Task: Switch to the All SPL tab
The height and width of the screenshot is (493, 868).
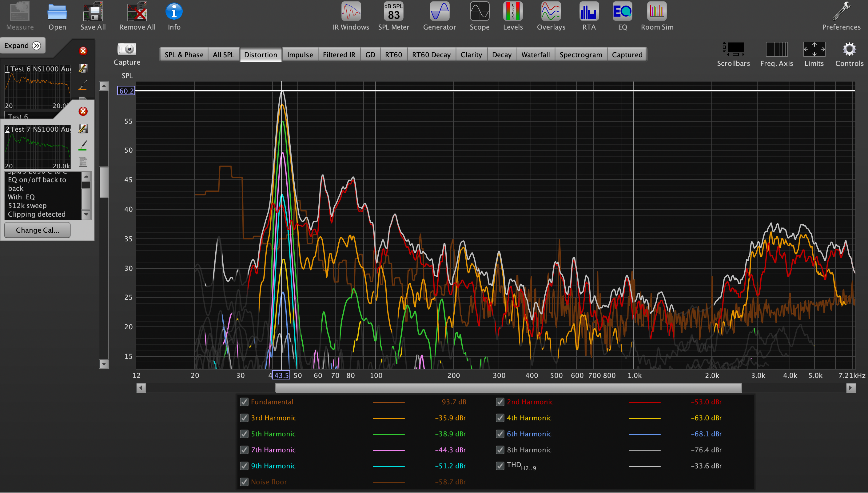Action: pos(223,54)
